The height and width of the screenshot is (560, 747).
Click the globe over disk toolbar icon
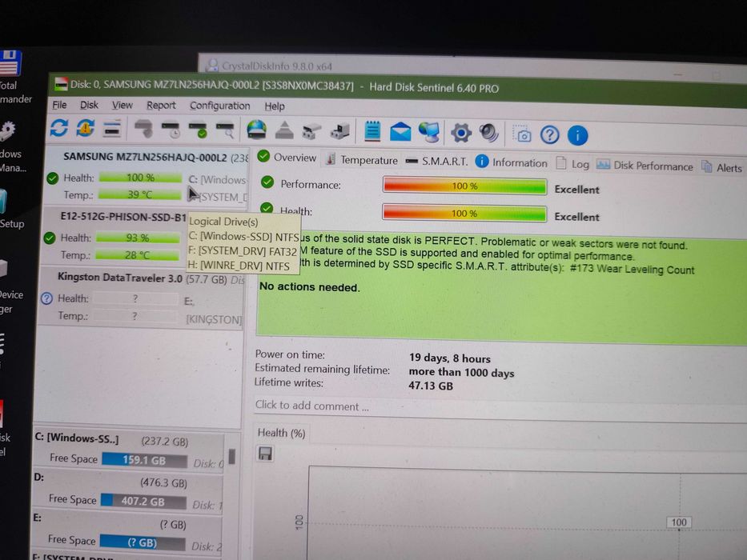tap(257, 130)
